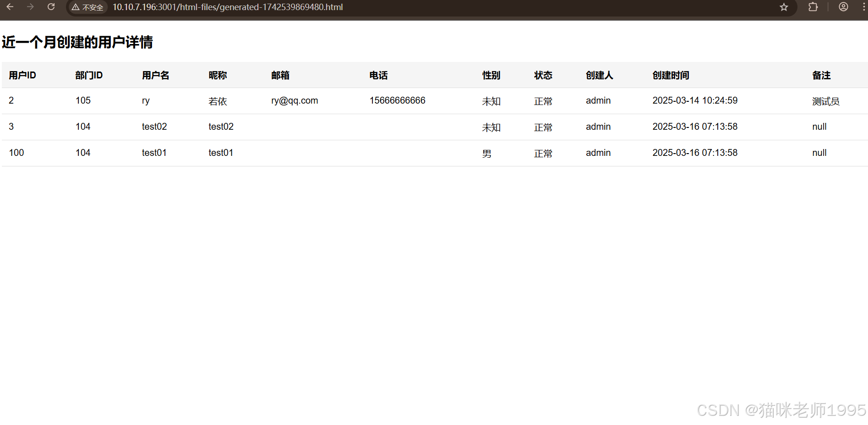Select the 若依 nickname cell
868x425 pixels.
click(218, 101)
